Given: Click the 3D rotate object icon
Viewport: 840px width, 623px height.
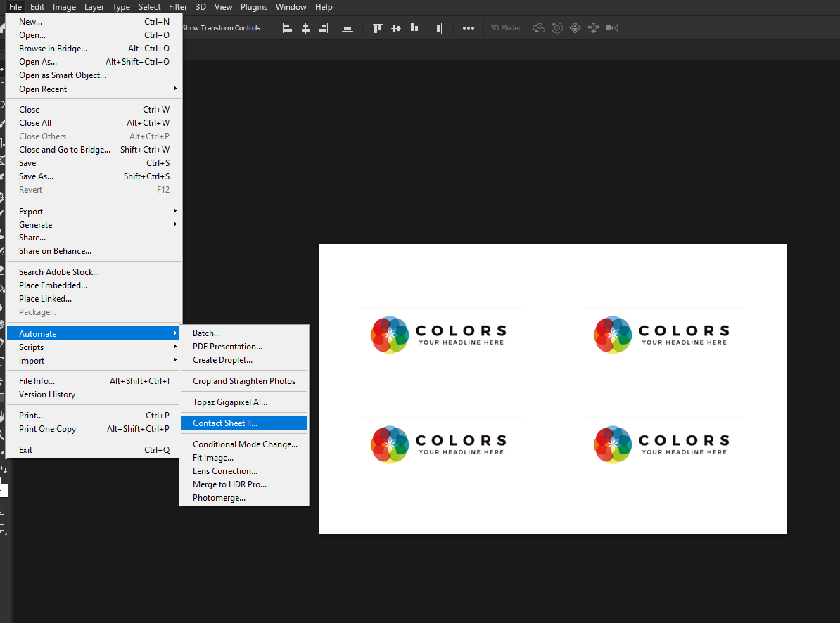Looking at the screenshot, I should coord(538,28).
